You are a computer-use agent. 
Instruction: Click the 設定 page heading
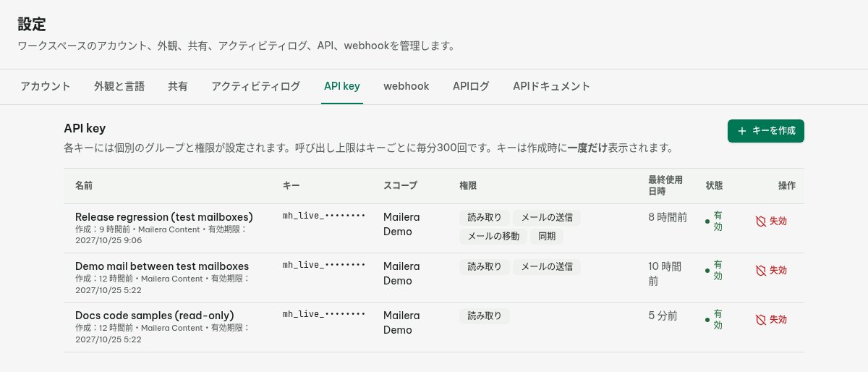[32, 25]
